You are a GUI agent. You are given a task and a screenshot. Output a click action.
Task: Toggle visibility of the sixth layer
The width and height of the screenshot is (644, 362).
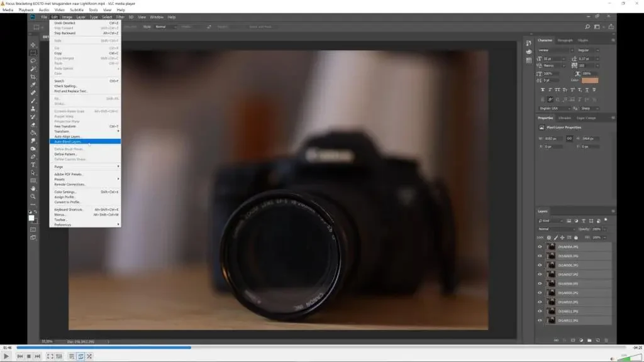pos(540,293)
